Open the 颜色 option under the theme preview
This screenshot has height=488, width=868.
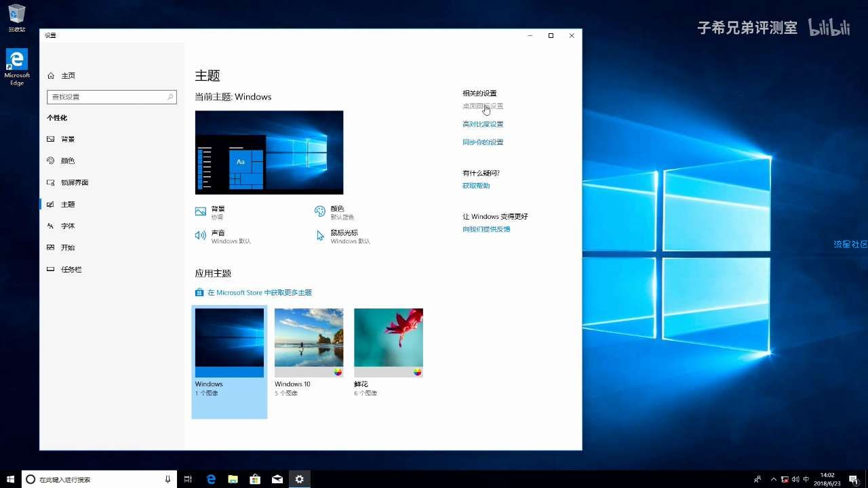(334, 212)
